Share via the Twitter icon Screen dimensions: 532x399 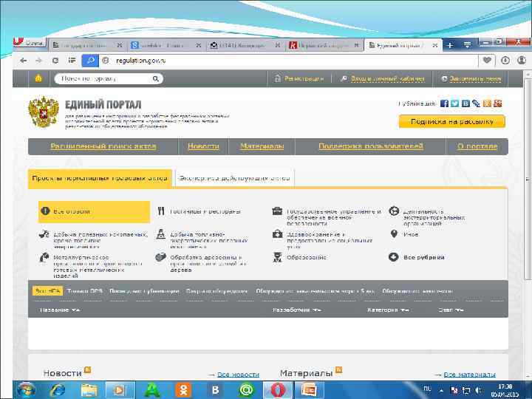coord(454,103)
